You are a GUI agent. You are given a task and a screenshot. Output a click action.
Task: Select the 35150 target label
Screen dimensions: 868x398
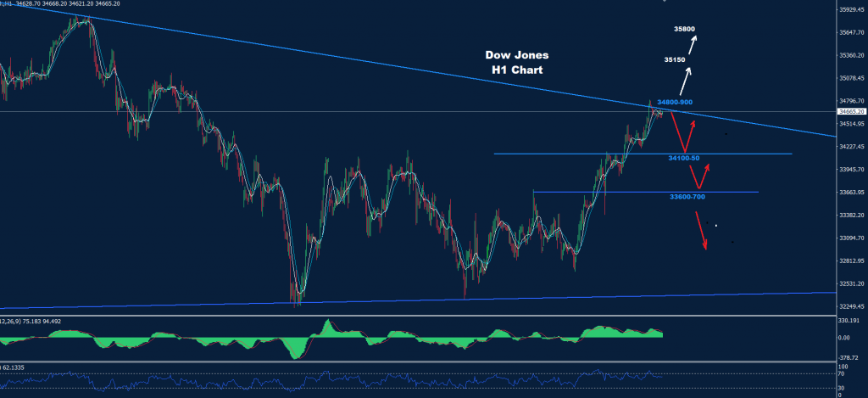coord(675,59)
